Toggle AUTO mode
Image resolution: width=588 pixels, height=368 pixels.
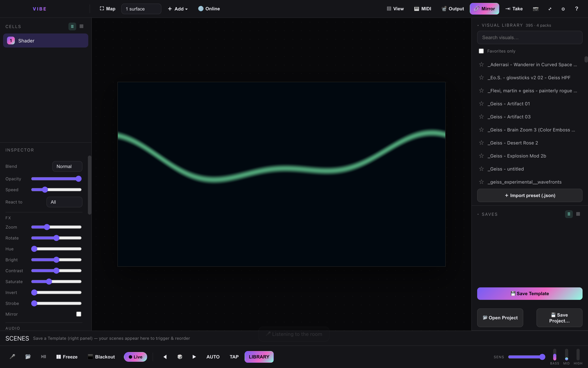coord(213,357)
